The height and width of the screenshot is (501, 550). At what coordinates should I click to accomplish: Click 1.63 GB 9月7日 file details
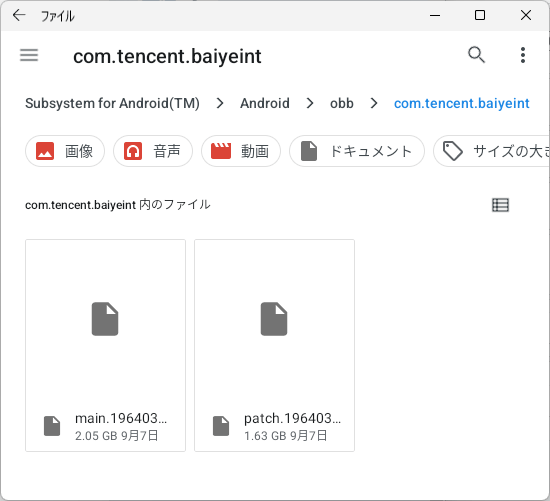click(x=286, y=436)
